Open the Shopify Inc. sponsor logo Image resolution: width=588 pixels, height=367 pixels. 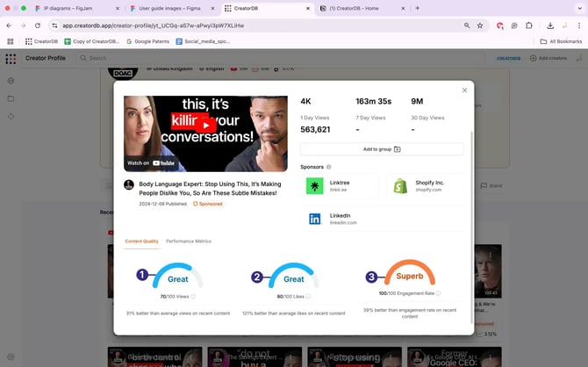click(x=400, y=186)
